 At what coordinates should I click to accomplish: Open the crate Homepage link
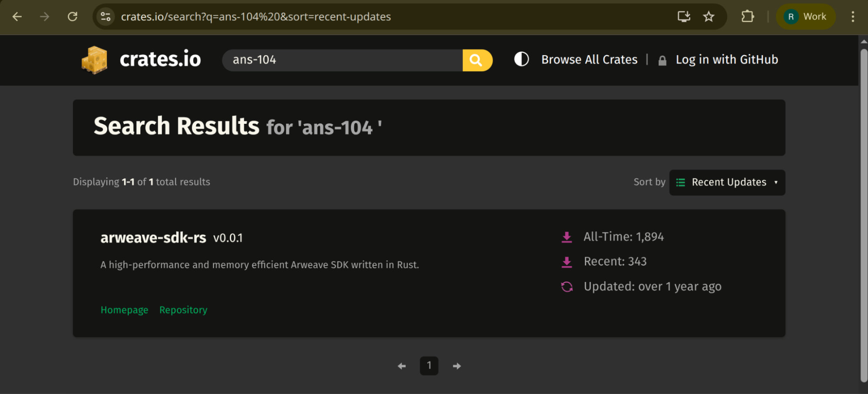coord(124,310)
